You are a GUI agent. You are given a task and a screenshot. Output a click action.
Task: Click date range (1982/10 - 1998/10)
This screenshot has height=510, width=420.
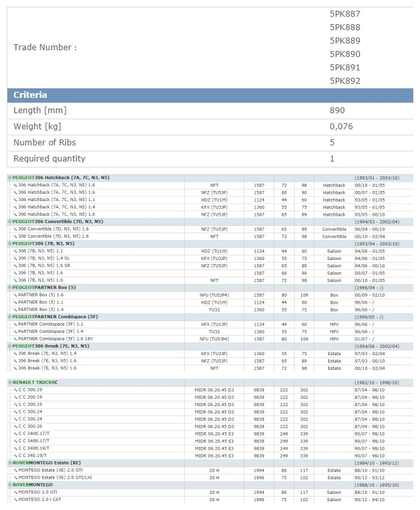(x=376, y=383)
